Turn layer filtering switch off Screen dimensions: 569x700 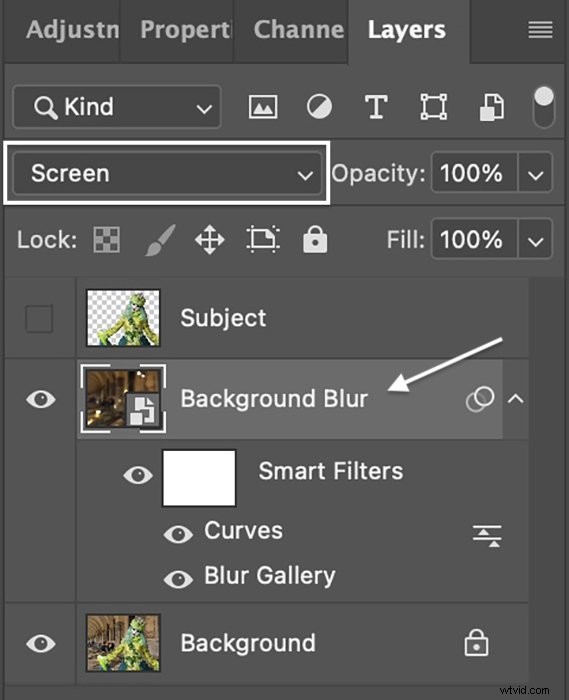pyautogui.click(x=544, y=107)
